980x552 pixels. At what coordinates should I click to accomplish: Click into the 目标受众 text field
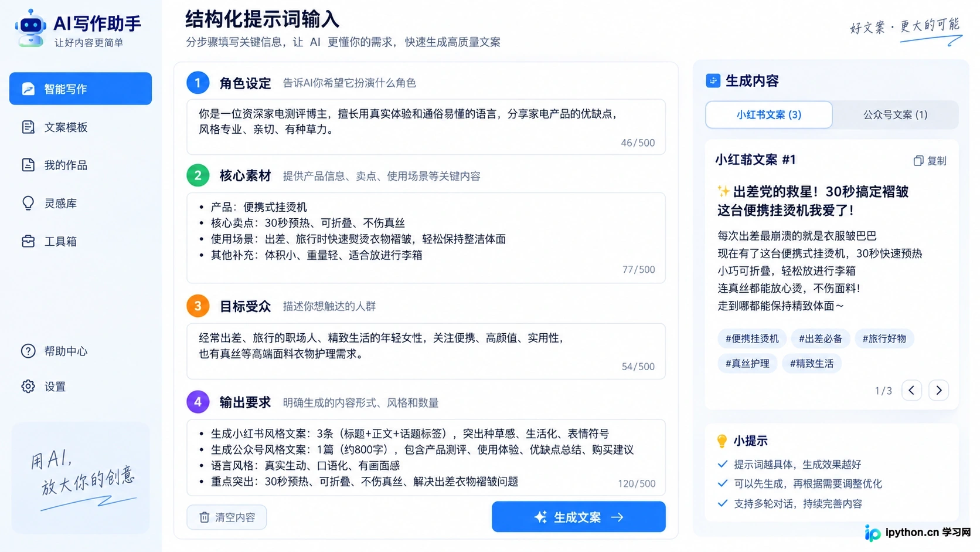[426, 351]
